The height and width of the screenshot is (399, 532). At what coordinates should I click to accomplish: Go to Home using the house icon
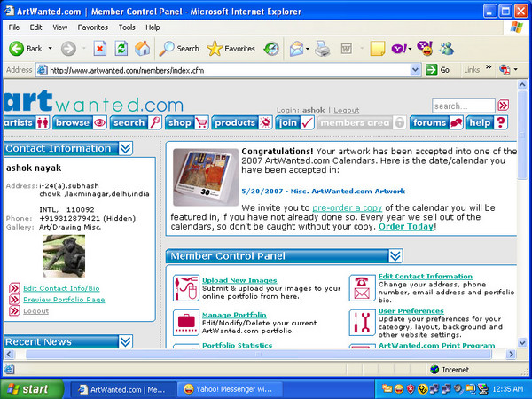[142, 49]
